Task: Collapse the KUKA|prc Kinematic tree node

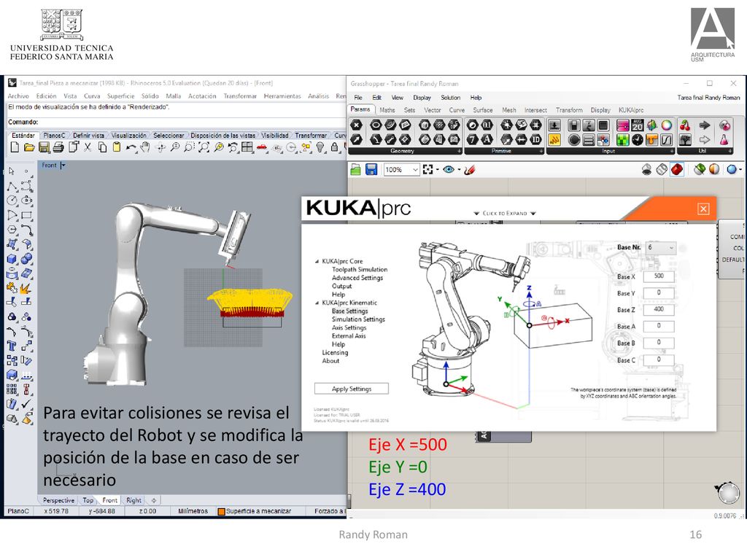Action: point(317,303)
